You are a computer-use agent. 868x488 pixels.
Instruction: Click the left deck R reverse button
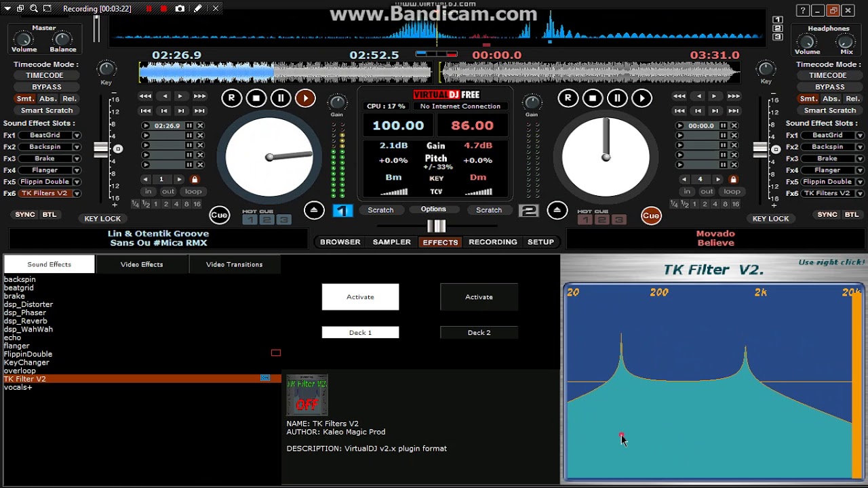pyautogui.click(x=231, y=98)
